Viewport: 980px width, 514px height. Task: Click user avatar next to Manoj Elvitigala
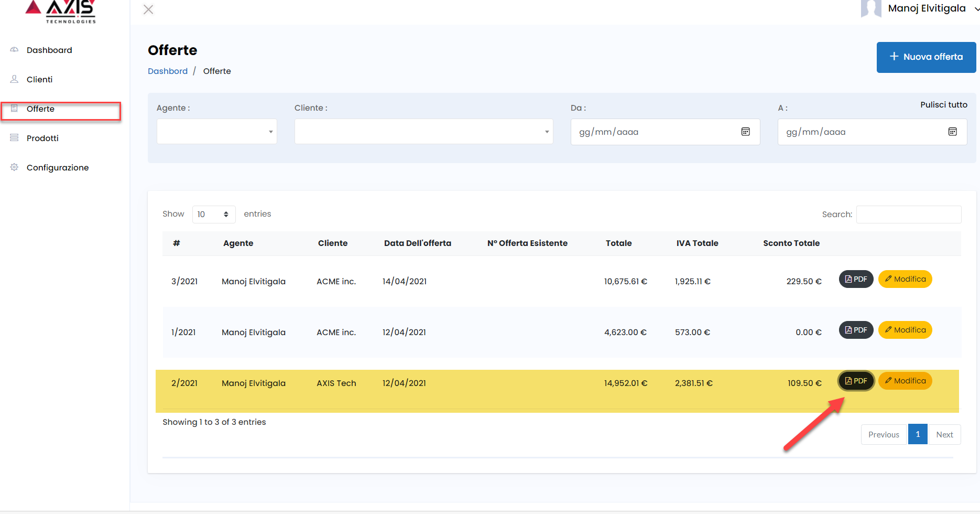pos(871,8)
